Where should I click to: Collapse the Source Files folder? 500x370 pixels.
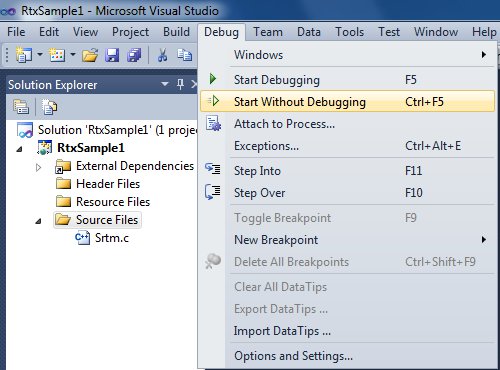[x=38, y=221]
